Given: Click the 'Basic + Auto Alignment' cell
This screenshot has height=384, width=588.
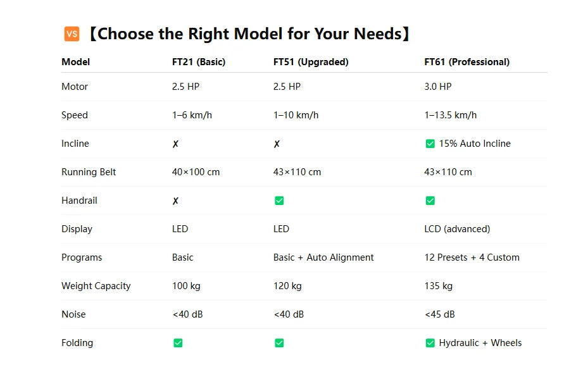Looking at the screenshot, I should [x=323, y=257].
